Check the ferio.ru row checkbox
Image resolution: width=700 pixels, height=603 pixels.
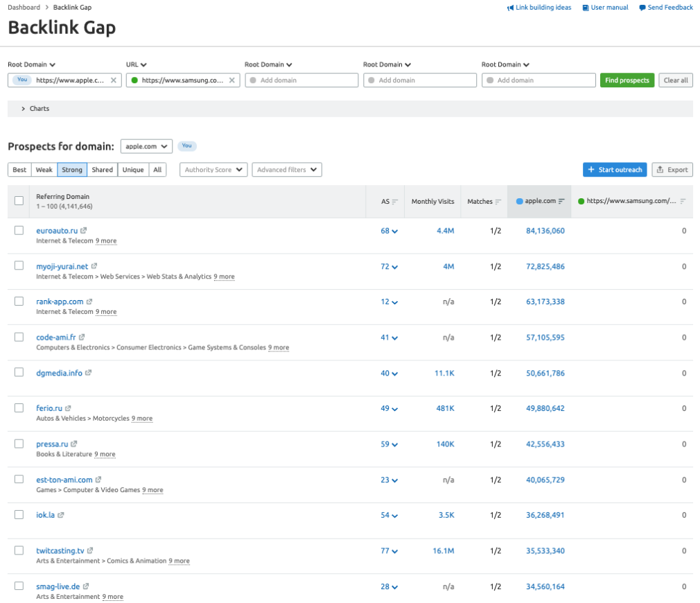point(19,408)
